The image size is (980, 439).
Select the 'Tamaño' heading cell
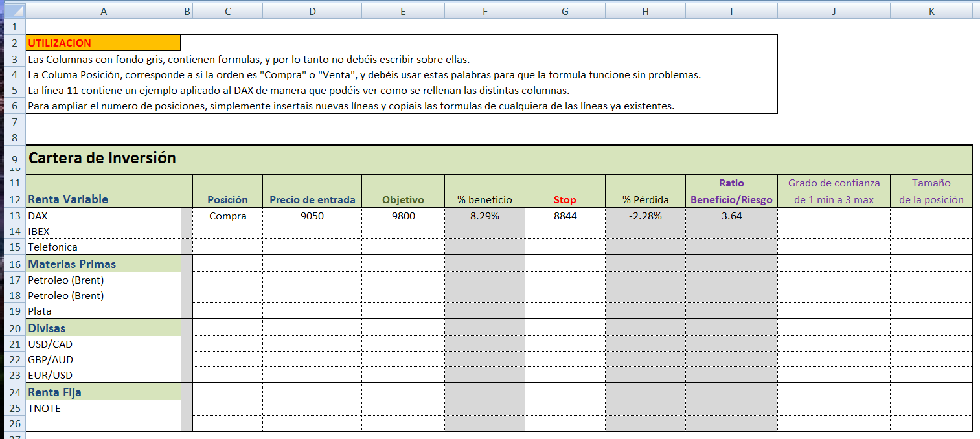coord(931,183)
